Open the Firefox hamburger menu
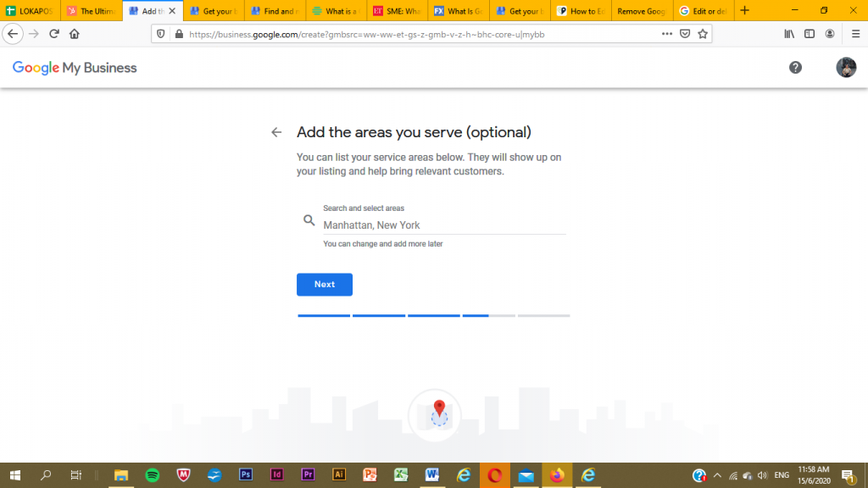 (x=855, y=34)
